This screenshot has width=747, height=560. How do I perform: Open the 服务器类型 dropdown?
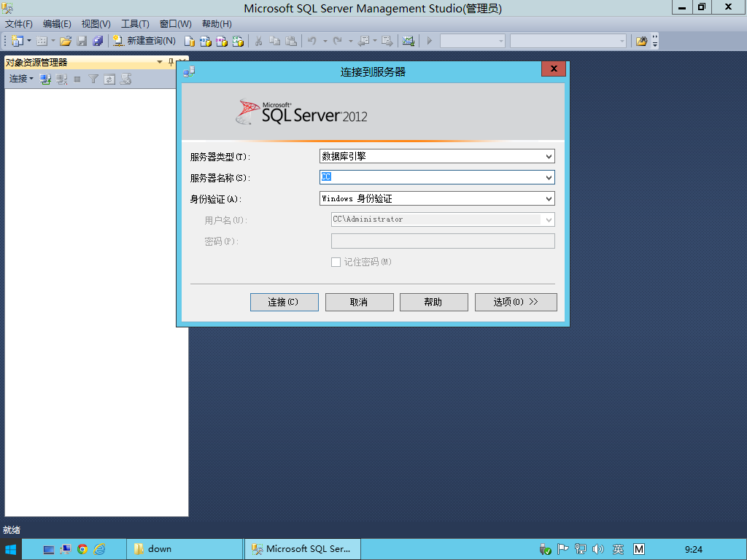[549, 156]
